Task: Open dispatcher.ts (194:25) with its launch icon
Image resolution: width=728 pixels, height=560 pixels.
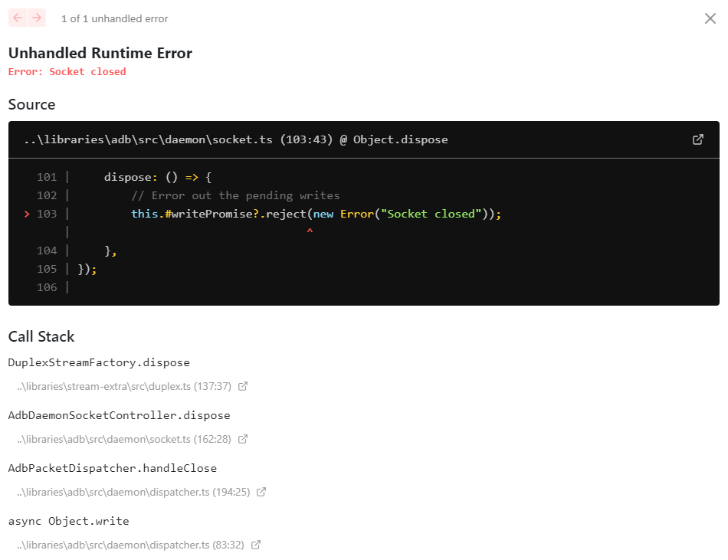Action: click(x=261, y=491)
